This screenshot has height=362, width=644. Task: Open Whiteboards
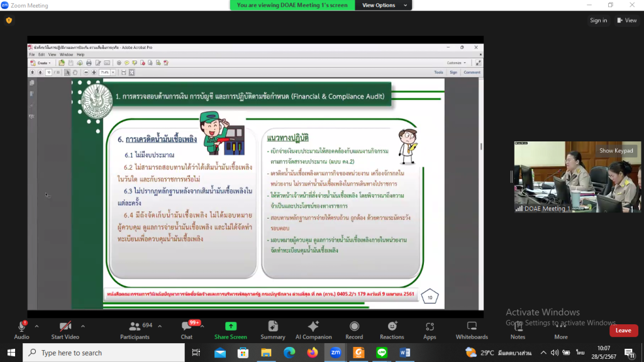coord(472,331)
